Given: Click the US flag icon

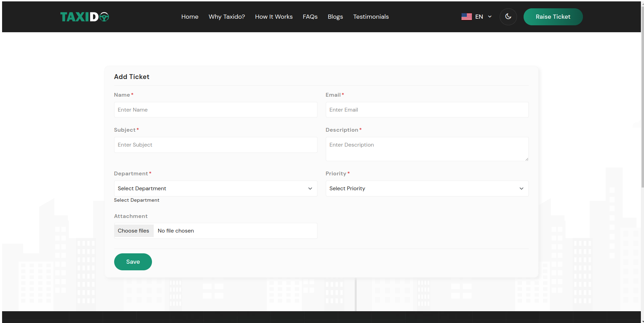Looking at the screenshot, I should click(x=466, y=17).
